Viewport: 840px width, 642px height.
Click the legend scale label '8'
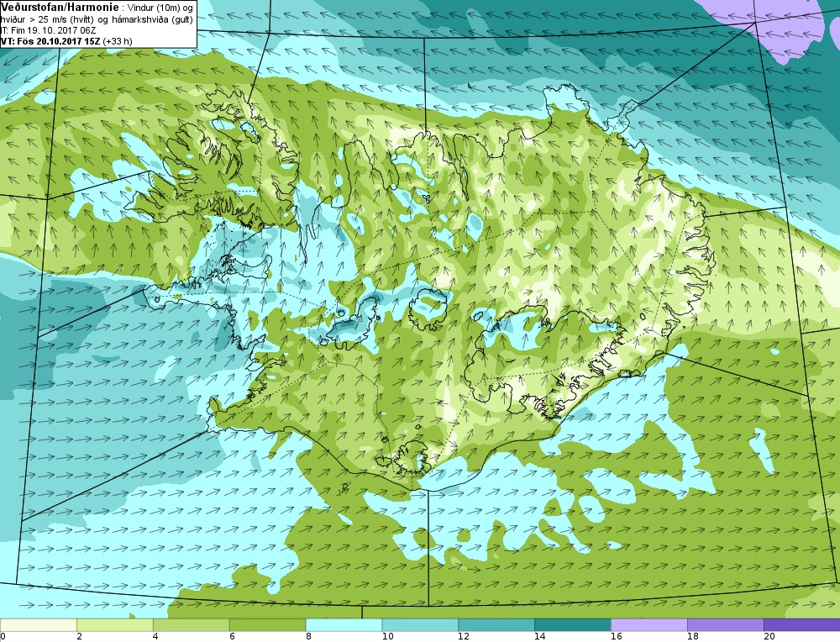(308, 637)
